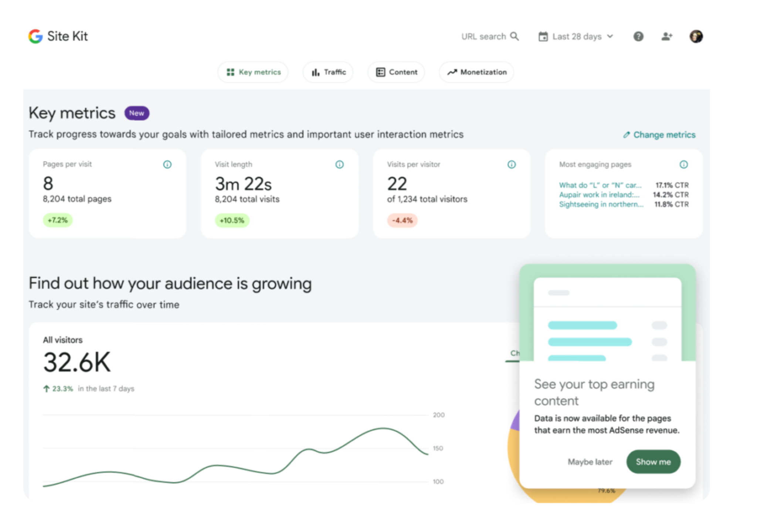The image size is (757, 532).
Task: Click the Change metrics link
Action: coord(659,135)
